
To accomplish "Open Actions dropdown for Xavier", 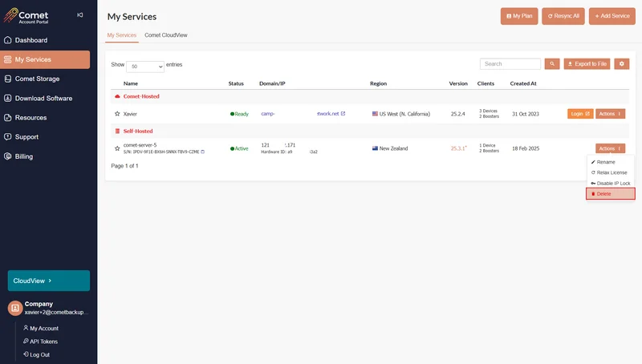I will pos(610,114).
